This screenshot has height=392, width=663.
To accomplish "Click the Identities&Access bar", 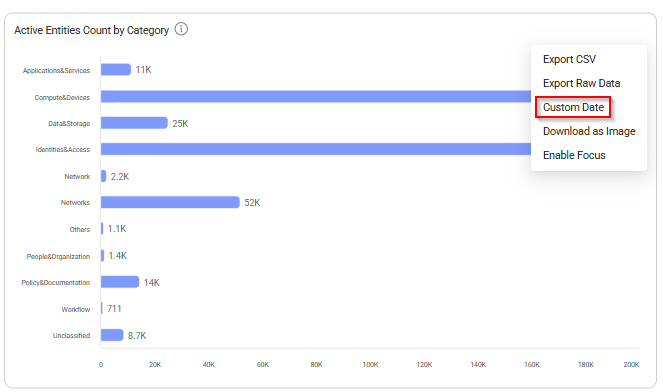I will (316, 149).
